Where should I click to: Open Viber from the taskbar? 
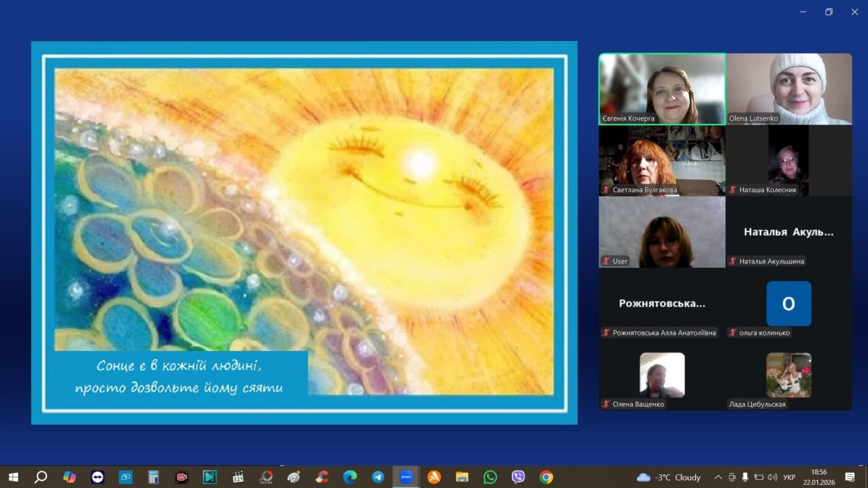tap(518, 477)
